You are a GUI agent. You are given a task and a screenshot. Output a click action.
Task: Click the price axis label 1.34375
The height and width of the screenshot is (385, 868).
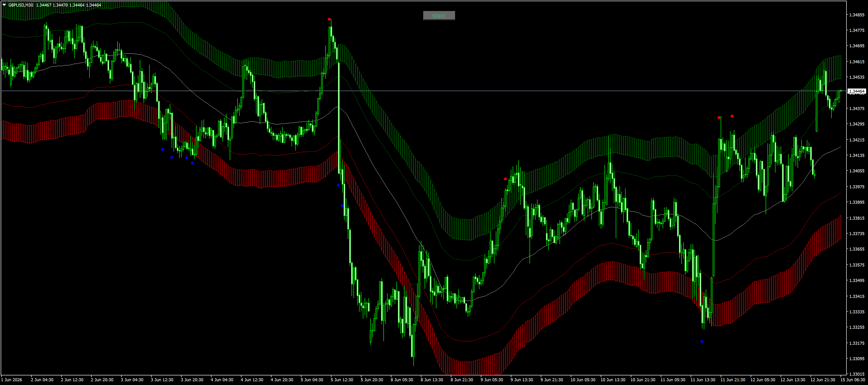(857, 108)
